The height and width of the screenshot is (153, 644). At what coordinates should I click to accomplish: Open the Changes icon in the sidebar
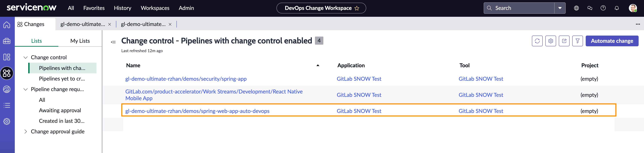pyautogui.click(x=7, y=73)
